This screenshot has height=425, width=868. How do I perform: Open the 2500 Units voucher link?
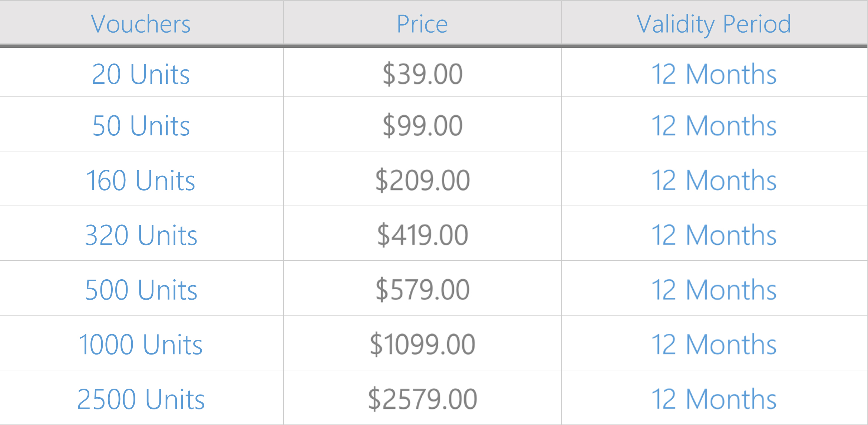click(141, 399)
